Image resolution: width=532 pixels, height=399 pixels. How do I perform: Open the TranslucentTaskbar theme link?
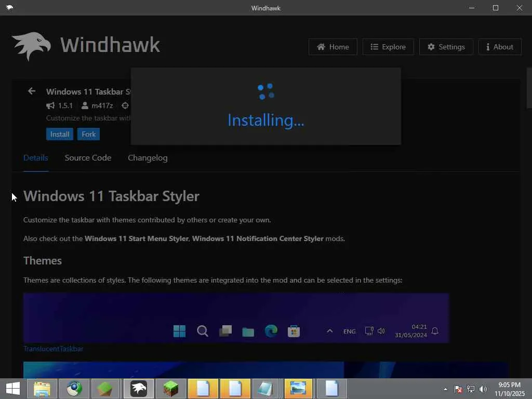click(x=54, y=349)
